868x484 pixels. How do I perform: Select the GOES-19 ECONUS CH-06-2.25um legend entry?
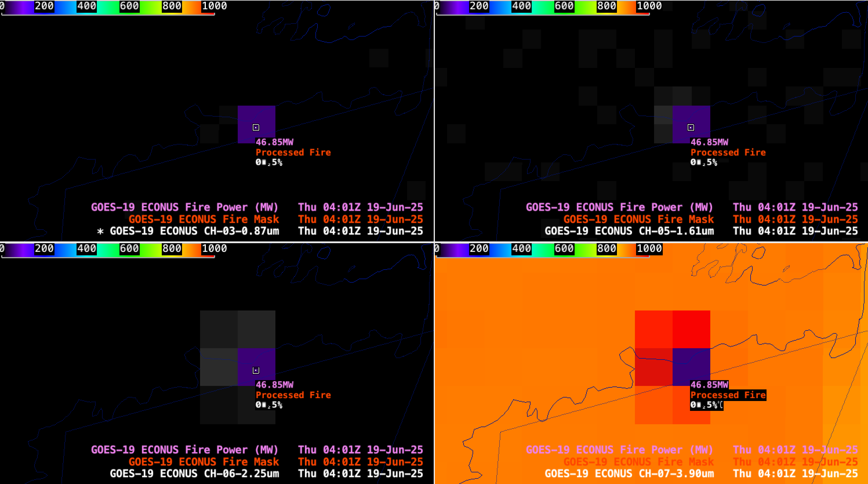coord(195,474)
